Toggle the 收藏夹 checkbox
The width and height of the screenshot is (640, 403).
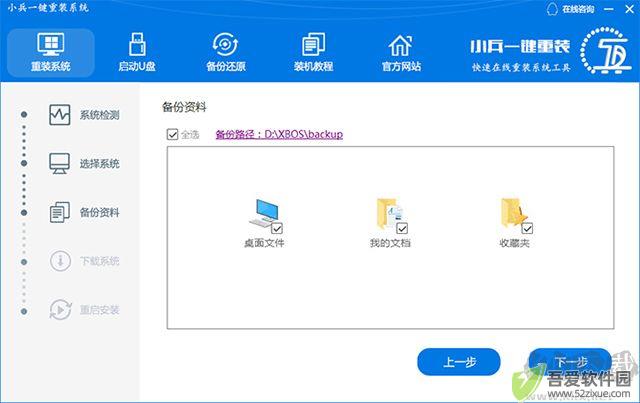[x=527, y=228]
